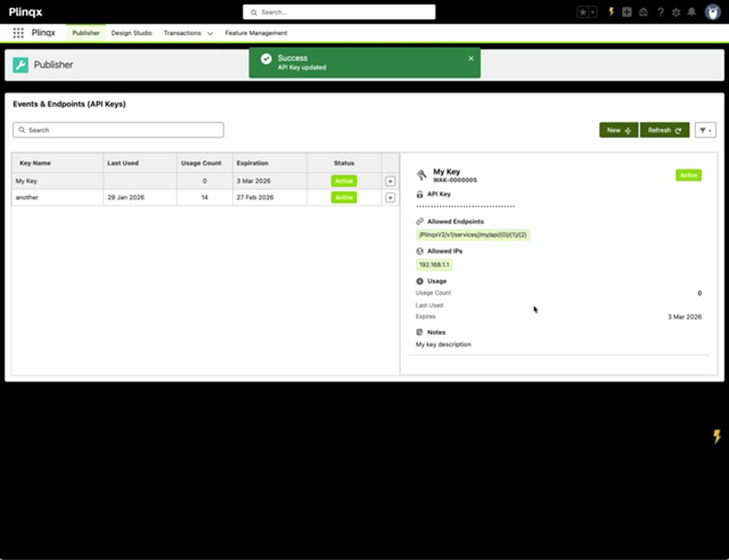Open the user profile avatar
Image resolution: width=729 pixels, height=560 pixels.
click(x=712, y=12)
